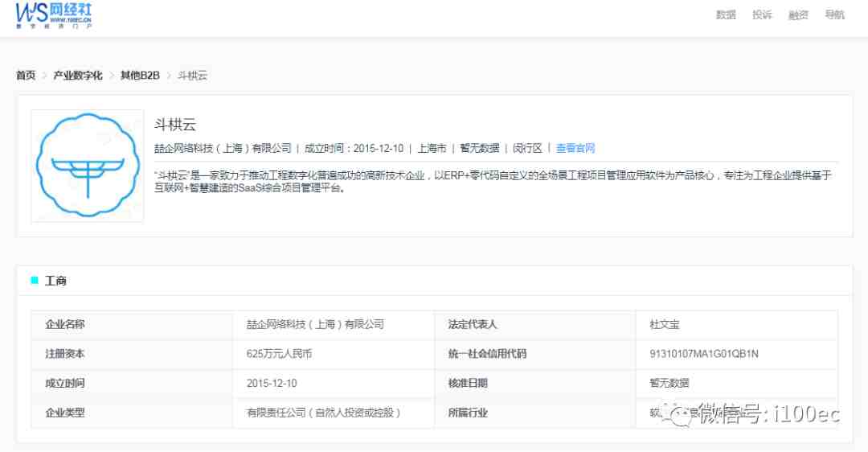
Task: Select 成立时间：2015-12-10 in header info
Action: click(354, 148)
